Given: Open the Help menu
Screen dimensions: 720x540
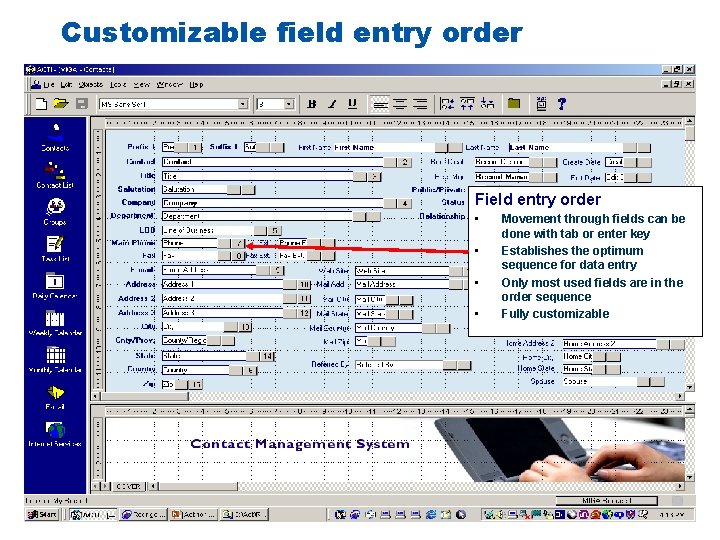Looking at the screenshot, I should click(196, 84).
